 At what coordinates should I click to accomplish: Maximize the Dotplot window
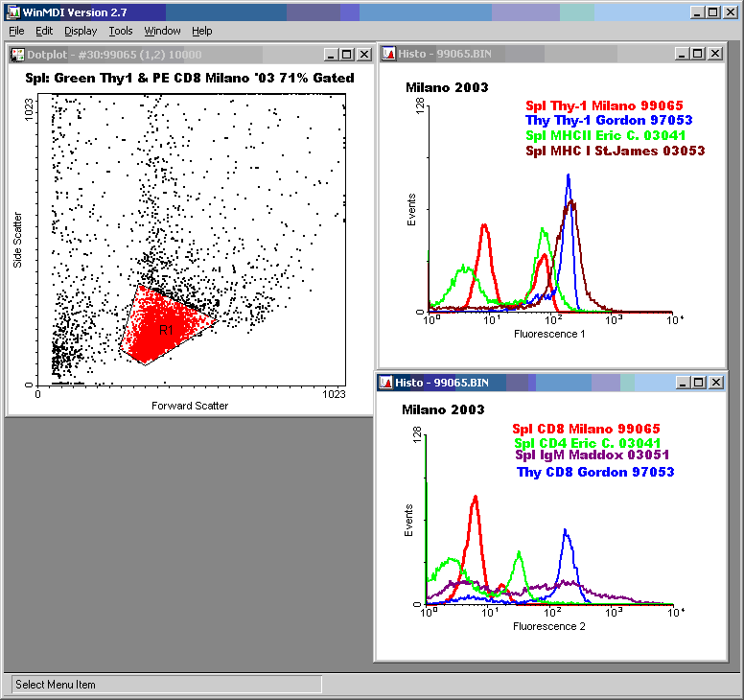pyautogui.click(x=347, y=55)
